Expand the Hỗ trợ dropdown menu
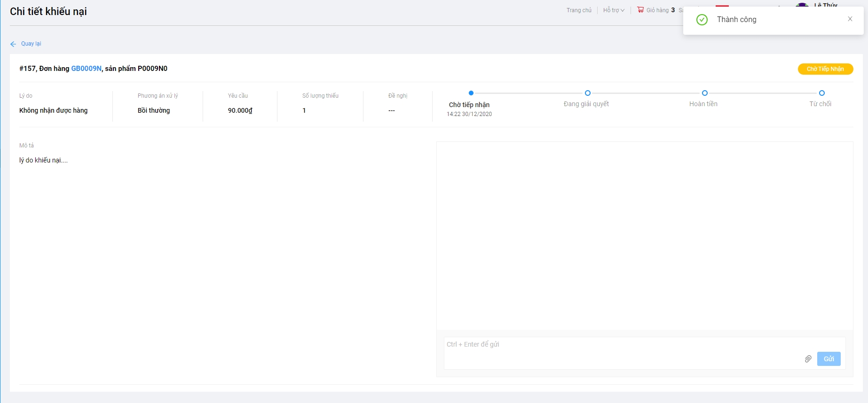 (614, 10)
